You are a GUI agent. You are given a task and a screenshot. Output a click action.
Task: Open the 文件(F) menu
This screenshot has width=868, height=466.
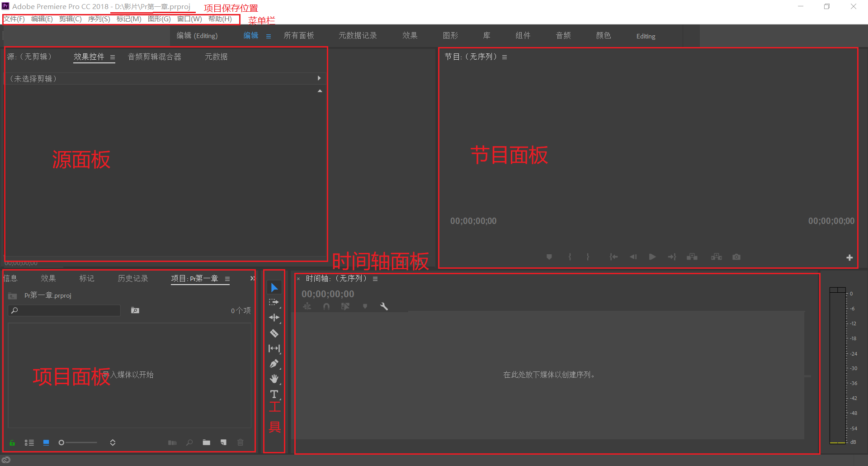click(x=14, y=19)
